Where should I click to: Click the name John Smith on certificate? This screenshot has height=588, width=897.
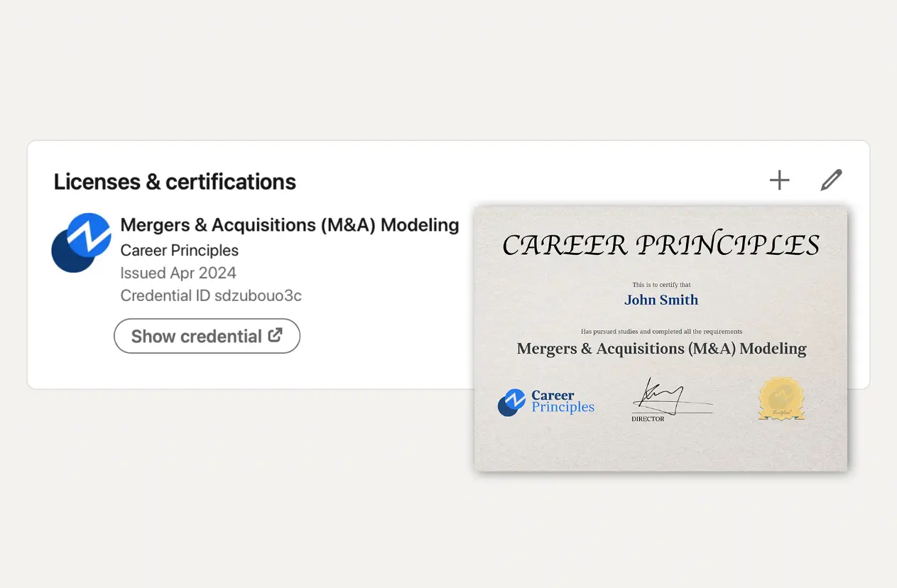[661, 300]
